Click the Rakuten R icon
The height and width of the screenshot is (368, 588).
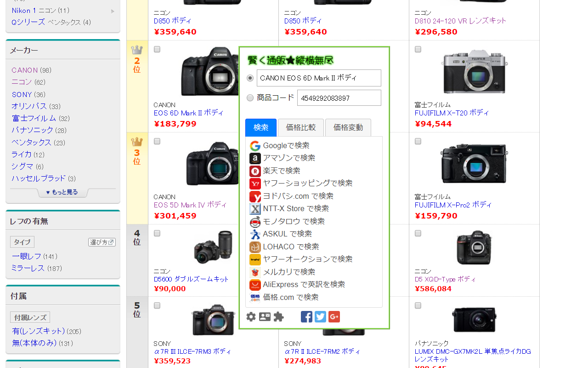[x=255, y=171]
